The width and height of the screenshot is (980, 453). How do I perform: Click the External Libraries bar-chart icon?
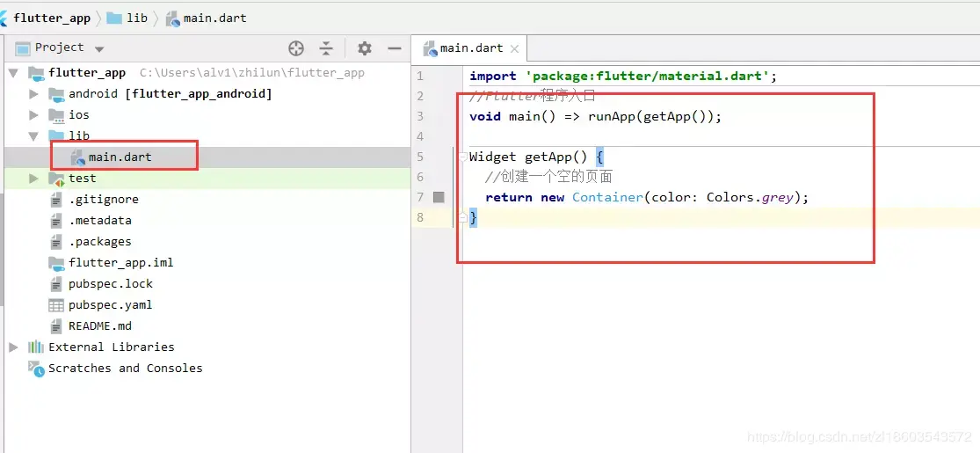click(36, 347)
